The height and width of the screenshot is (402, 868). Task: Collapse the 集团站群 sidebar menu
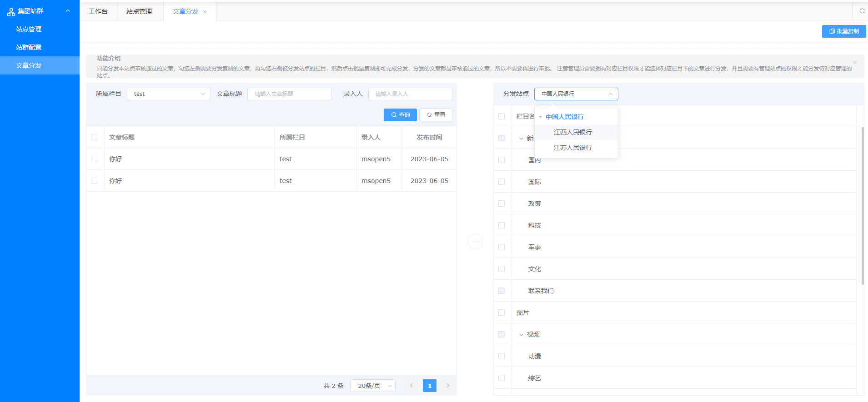[68, 11]
